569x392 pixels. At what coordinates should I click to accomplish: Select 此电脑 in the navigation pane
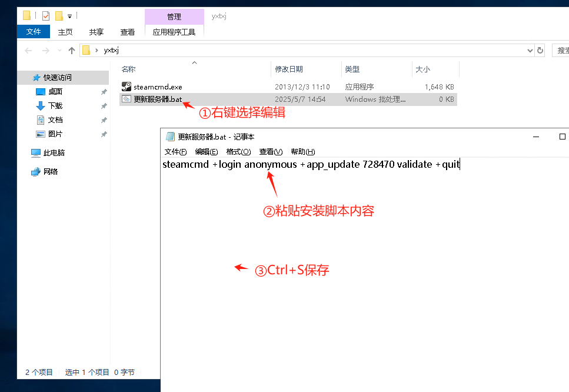[54, 153]
